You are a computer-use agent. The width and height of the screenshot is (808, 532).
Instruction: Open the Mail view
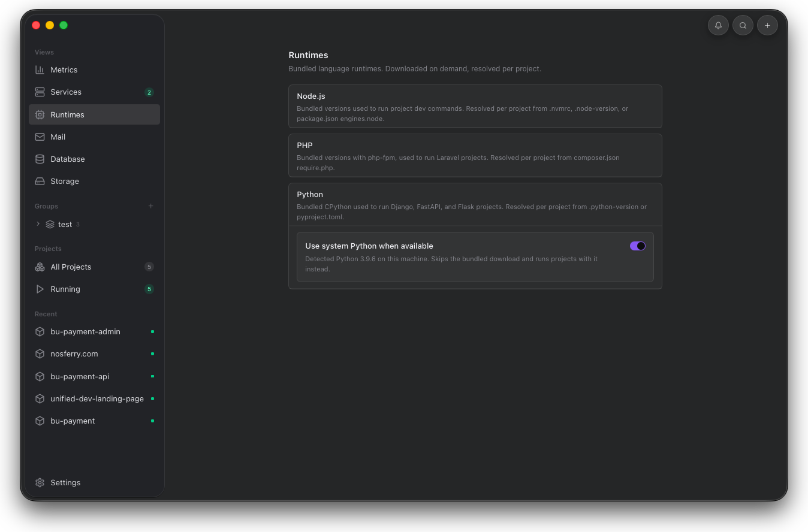94,137
